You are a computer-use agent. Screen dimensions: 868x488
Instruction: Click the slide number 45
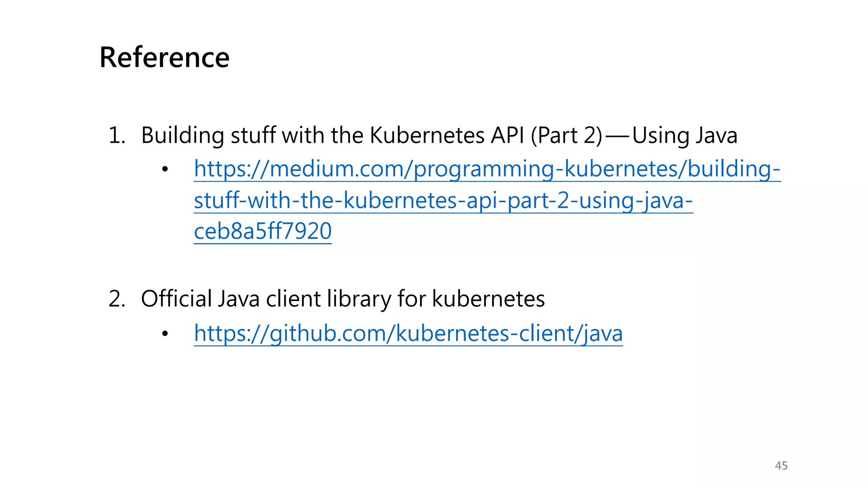(781, 466)
